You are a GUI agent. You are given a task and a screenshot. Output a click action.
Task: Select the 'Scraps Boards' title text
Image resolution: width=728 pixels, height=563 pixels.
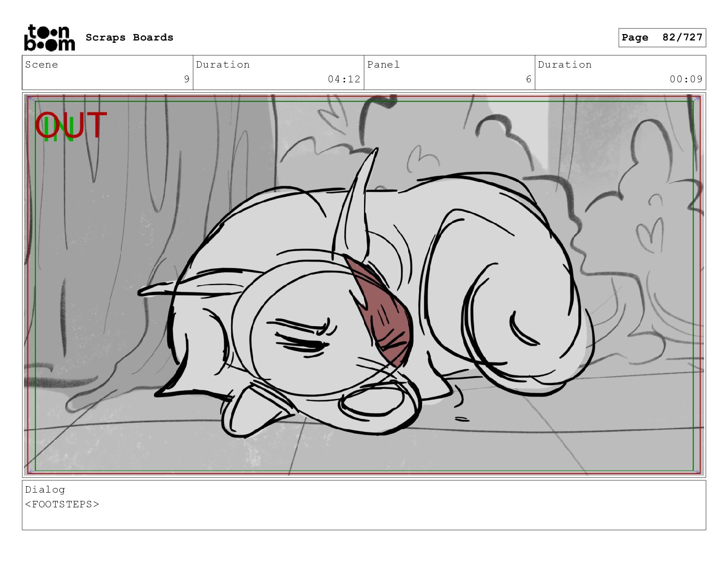tap(129, 37)
